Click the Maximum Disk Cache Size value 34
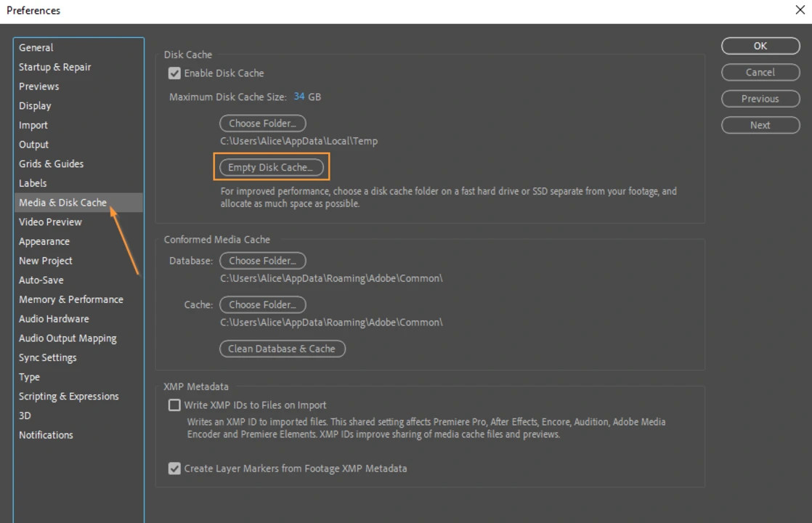 pyautogui.click(x=299, y=97)
